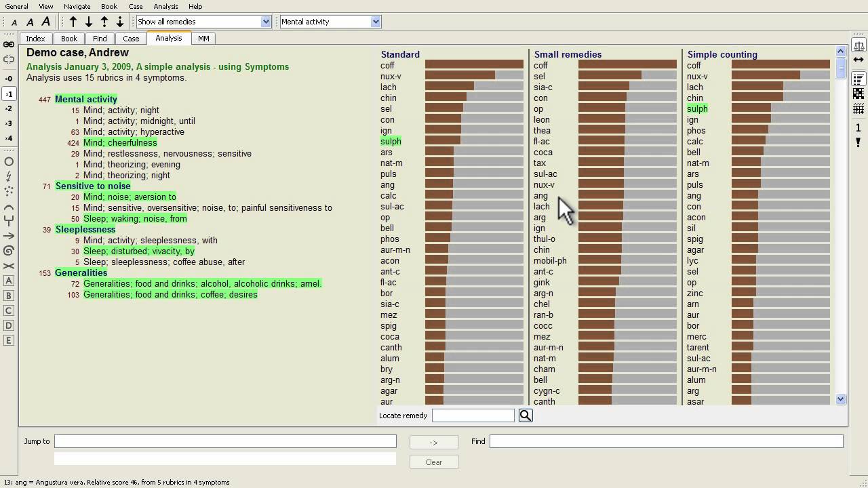Select rubric Mind; cheerfulness
868x488 pixels.
pyautogui.click(x=120, y=142)
